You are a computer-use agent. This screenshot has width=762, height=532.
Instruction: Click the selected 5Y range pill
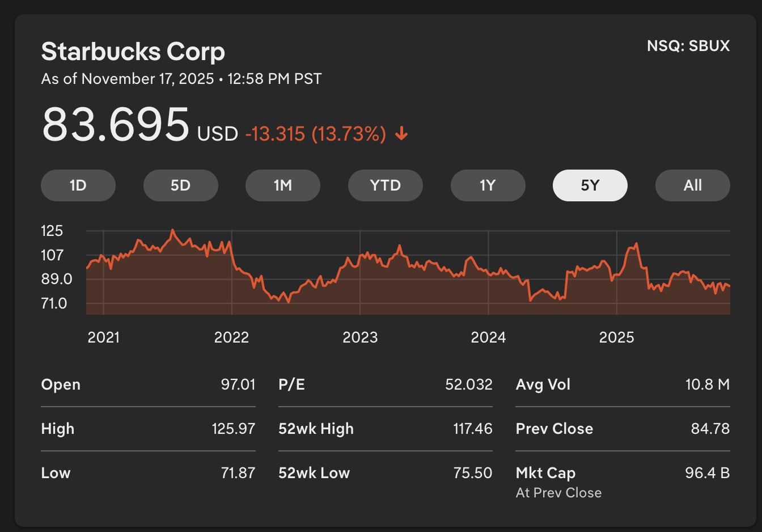click(x=590, y=185)
